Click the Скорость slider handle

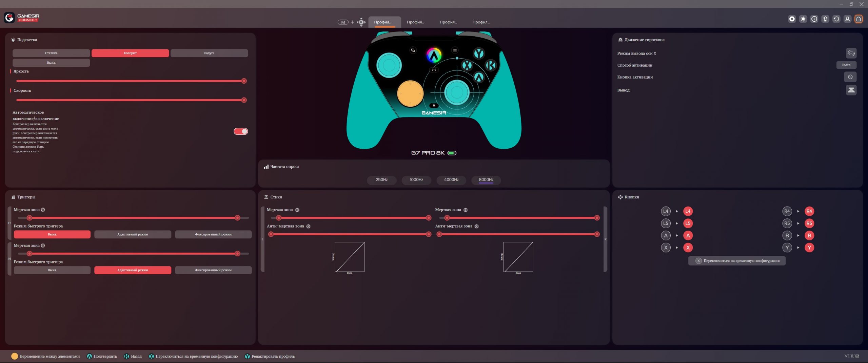(244, 100)
